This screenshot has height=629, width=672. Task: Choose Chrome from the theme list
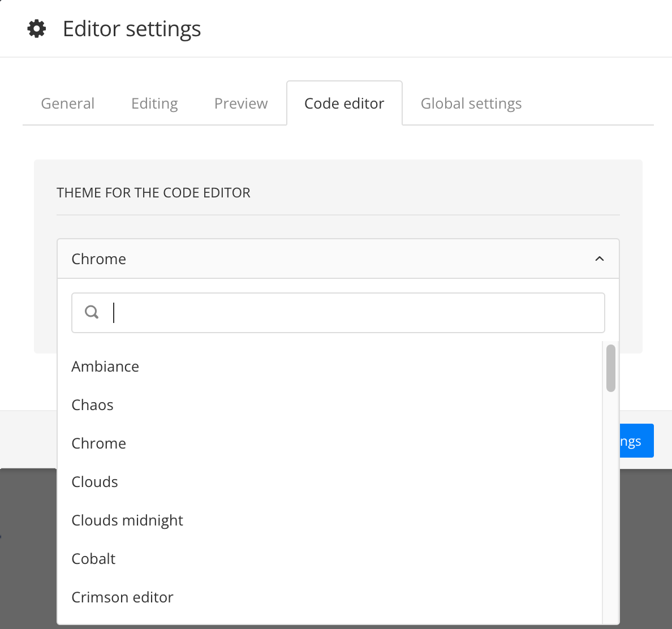[98, 443]
